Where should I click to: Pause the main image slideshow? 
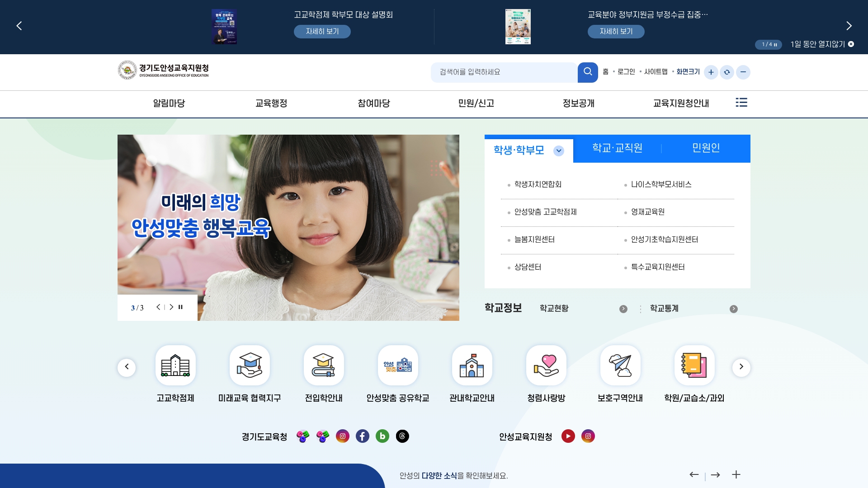(180, 307)
